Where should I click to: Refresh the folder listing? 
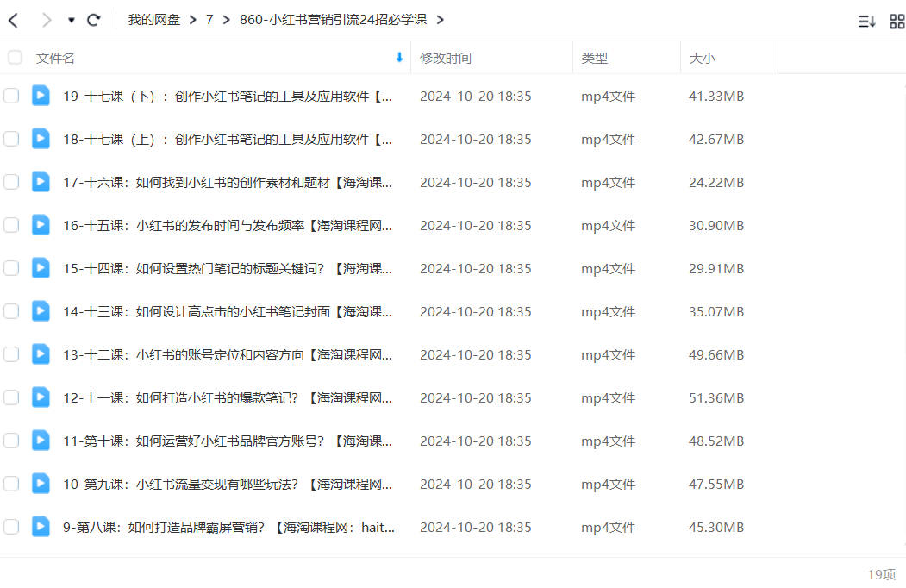pos(94,20)
